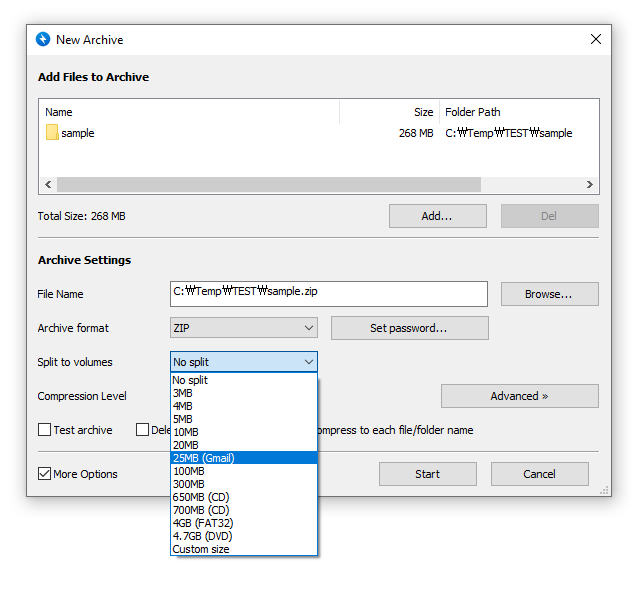This screenshot has width=640, height=590.
Task: Click the file list horizontal scrollbar
Action: [x=268, y=185]
